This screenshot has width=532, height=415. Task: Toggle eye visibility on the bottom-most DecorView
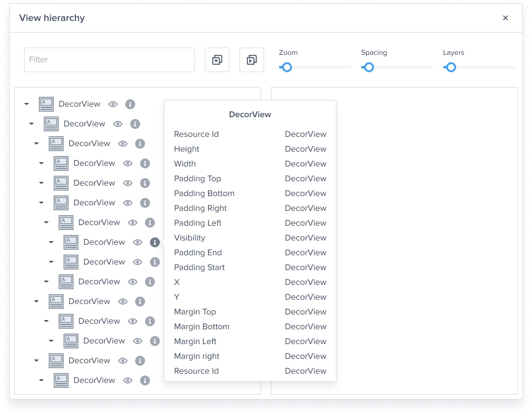128,380
